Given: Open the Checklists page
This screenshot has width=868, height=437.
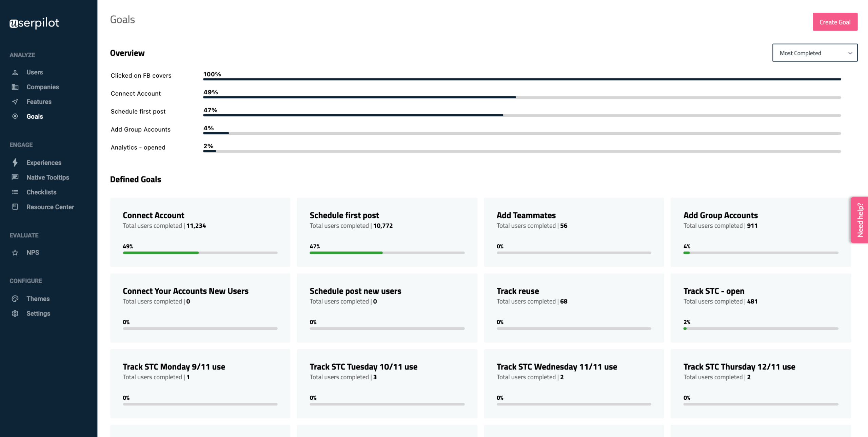Looking at the screenshot, I should coord(41,192).
